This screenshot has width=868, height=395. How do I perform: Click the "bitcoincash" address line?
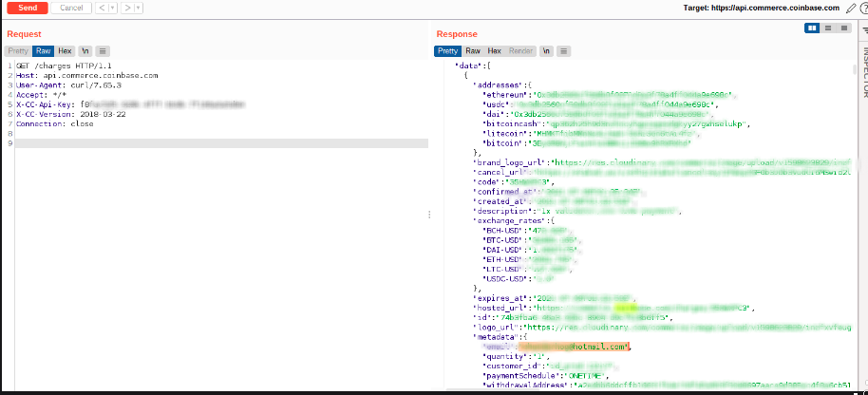[616, 124]
